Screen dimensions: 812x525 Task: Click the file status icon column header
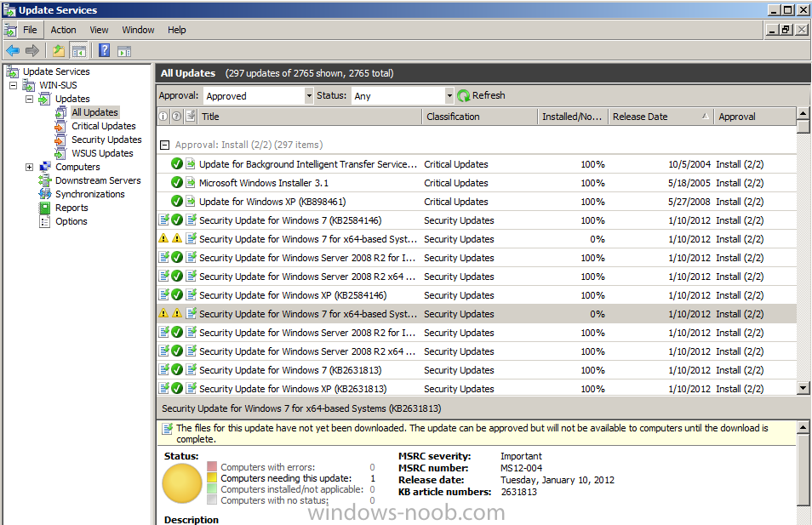point(191,117)
